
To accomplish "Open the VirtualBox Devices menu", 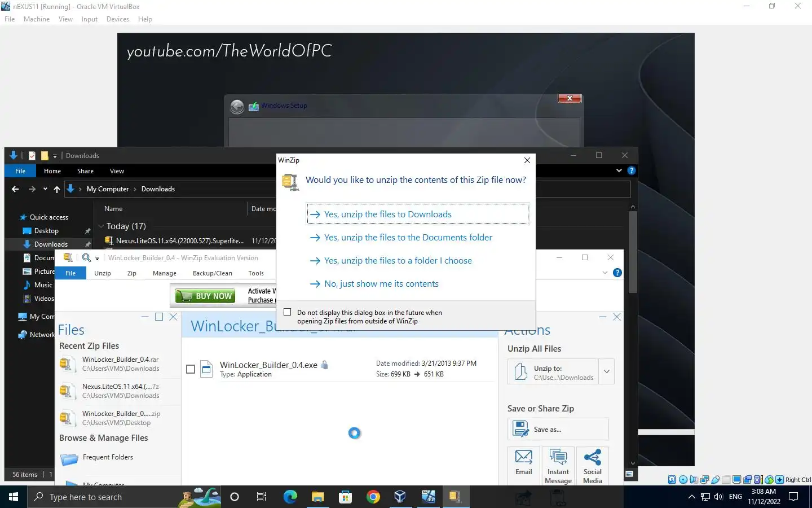I will [118, 19].
